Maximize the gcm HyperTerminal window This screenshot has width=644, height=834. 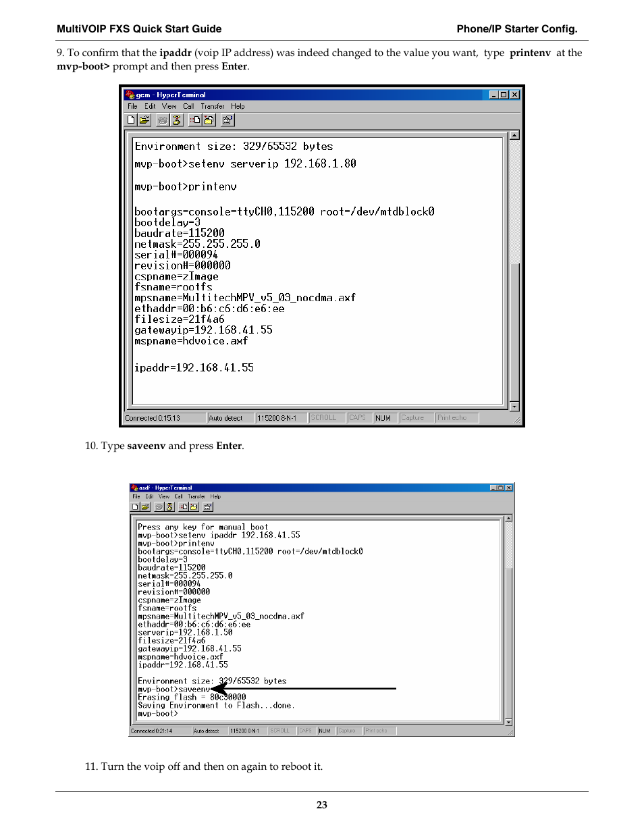click(504, 95)
